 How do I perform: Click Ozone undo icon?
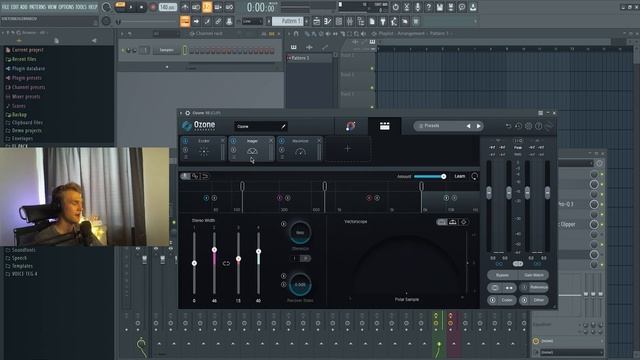coord(508,126)
